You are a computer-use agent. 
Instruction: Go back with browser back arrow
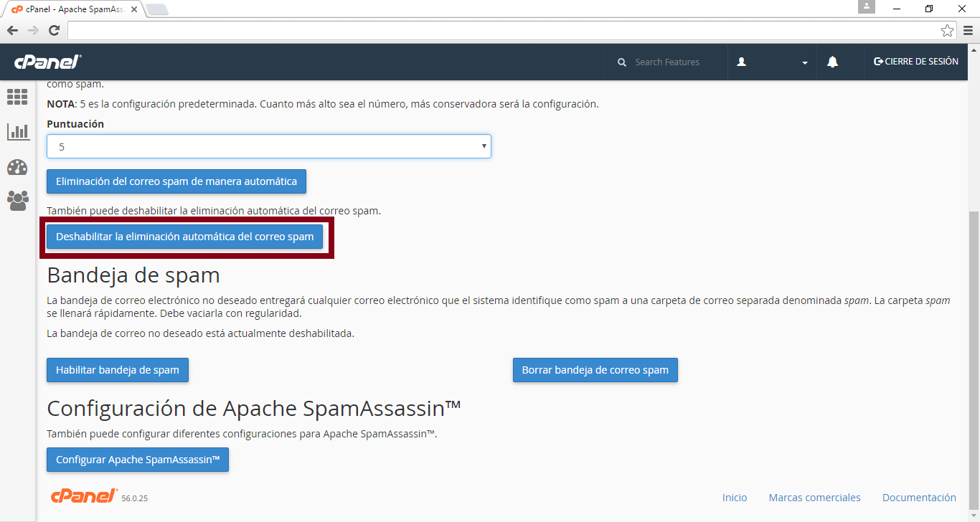pyautogui.click(x=12, y=30)
